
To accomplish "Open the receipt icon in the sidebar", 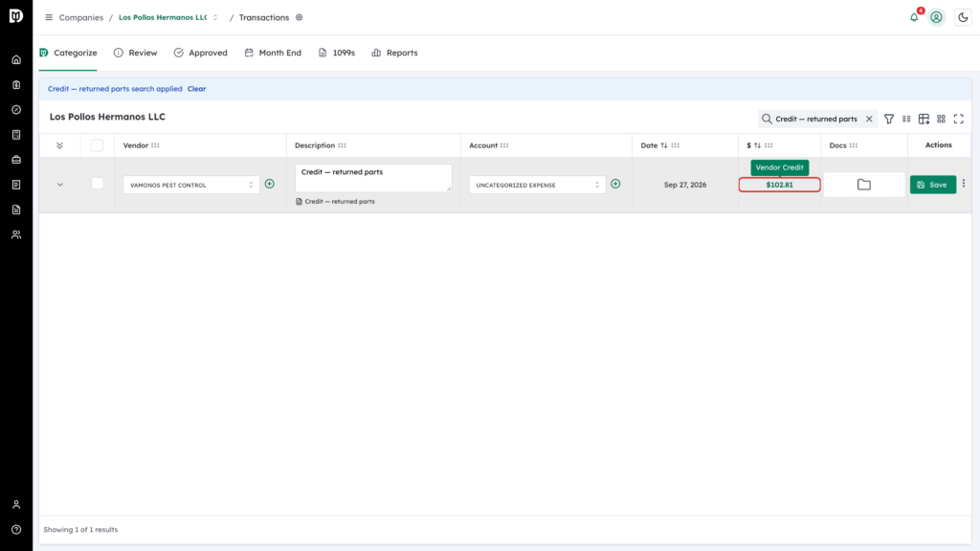I will point(16,185).
